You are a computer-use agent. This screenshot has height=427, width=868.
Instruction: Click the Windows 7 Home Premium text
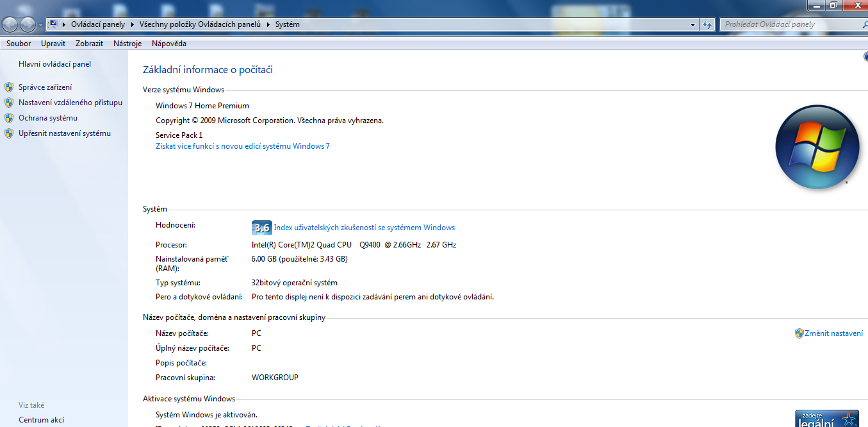pyautogui.click(x=202, y=106)
